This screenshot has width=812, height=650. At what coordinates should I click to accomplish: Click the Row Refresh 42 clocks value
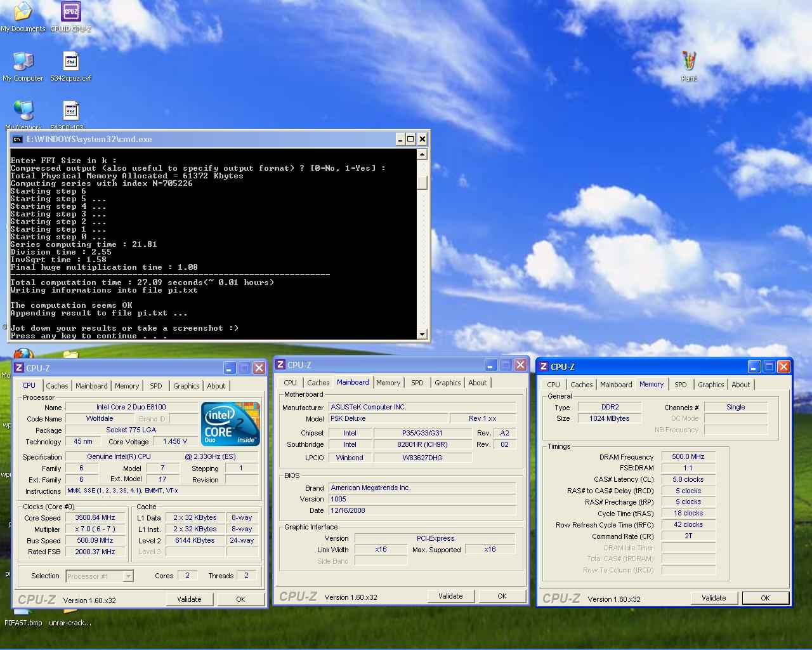688,524
